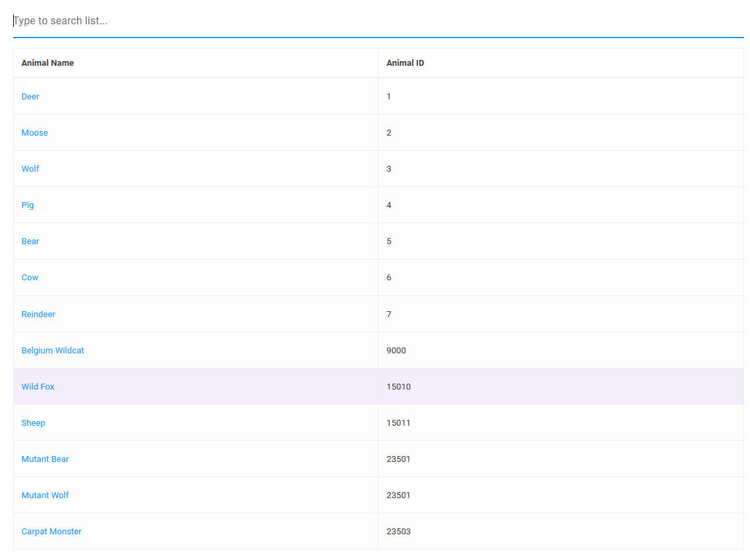Select the ID cell showing 15010

(398, 387)
